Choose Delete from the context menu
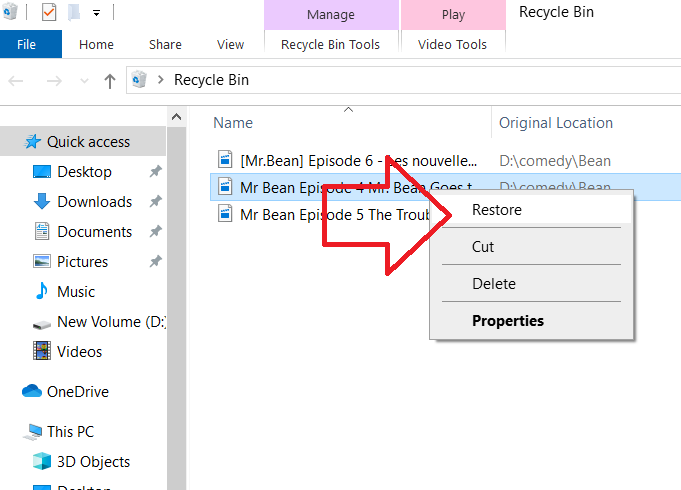The width and height of the screenshot is (681, 490). (531, 284)
